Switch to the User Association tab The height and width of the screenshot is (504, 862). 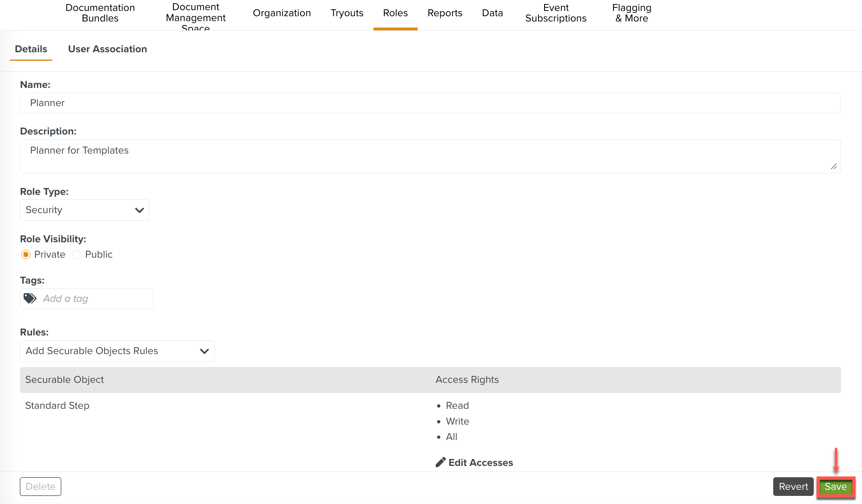[107, 49]
